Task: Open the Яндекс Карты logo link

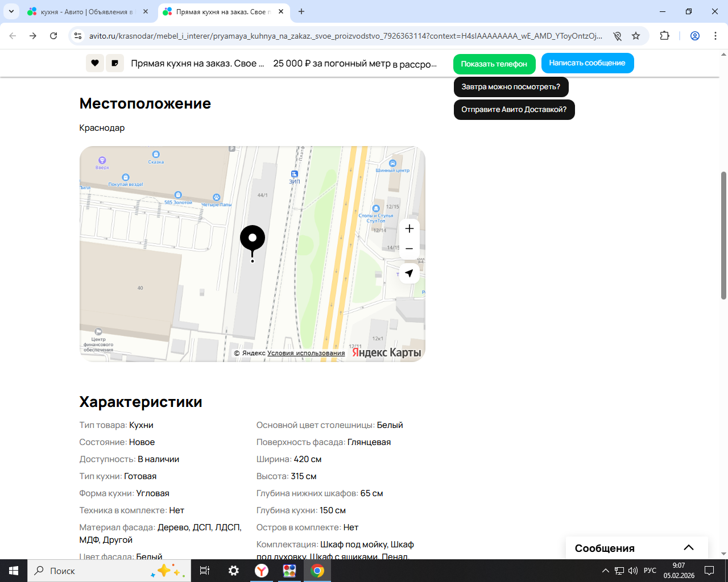Action: point(387,352)
